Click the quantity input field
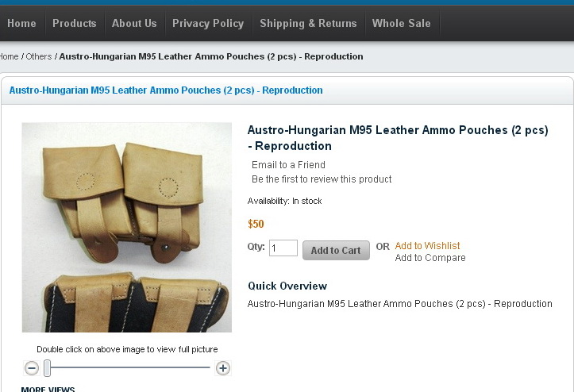Image resolution: width=574 pixels, height=392 pixels. tap(283, 248)
